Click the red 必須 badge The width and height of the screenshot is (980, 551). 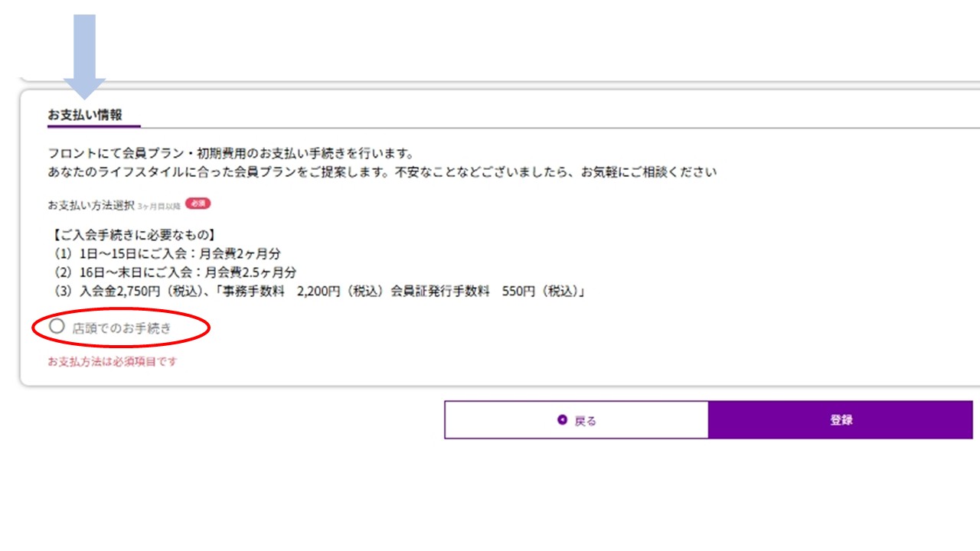pos(198,204)
